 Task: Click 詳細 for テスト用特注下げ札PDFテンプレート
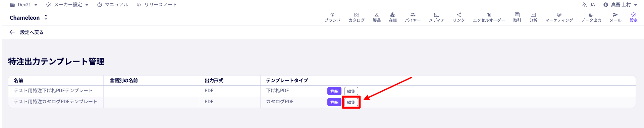click(x=334, y=91)
